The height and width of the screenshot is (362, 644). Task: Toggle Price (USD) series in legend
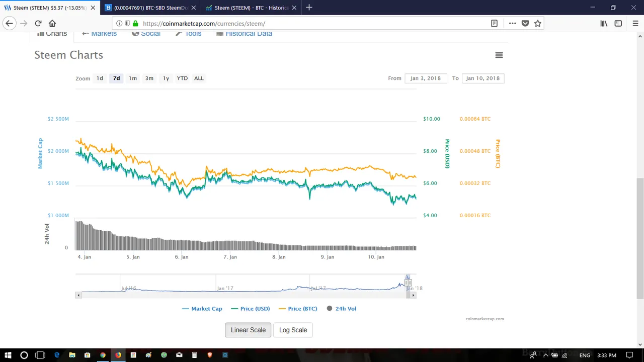[251, 309]
